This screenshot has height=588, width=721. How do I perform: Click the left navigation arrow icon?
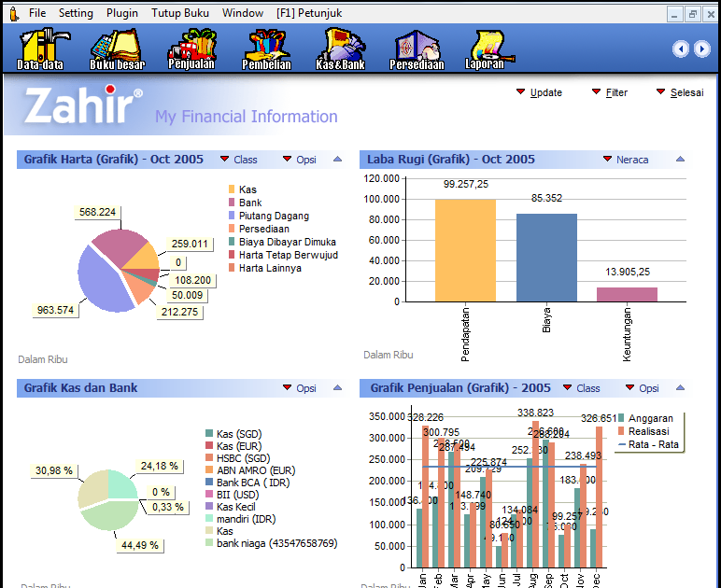[x=681, y=49]
